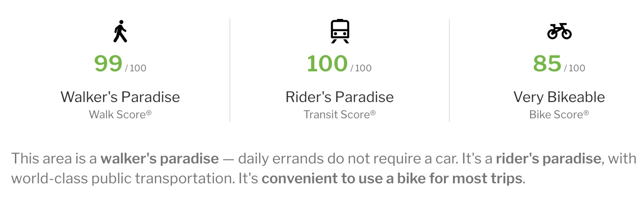Open the Bike Score® link
644x205 pixels.
tap(559, 114)
